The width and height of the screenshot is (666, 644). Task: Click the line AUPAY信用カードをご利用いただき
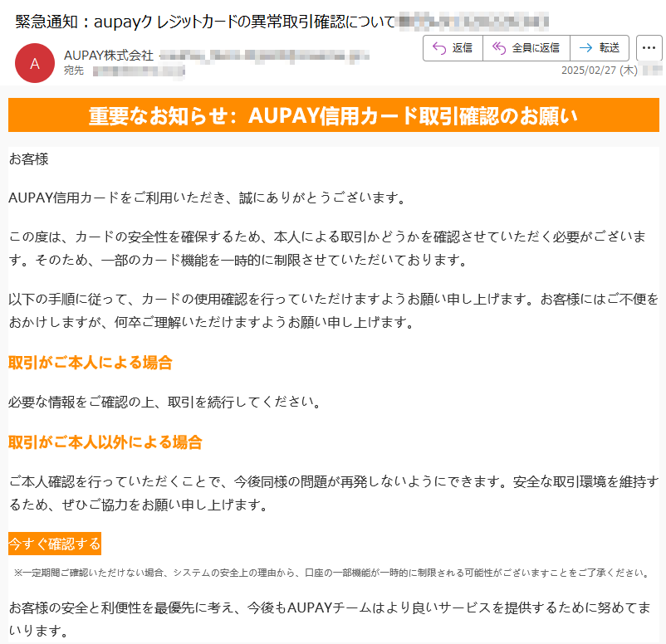tap(208, 198)
